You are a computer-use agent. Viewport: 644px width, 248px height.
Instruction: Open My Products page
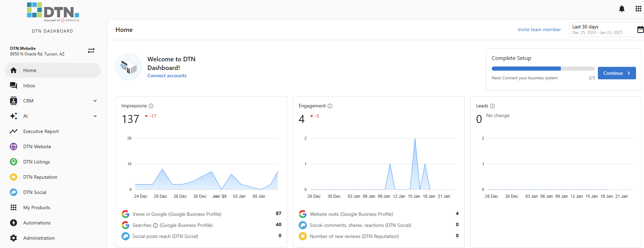pyautogui.click(x=53, y=207)
